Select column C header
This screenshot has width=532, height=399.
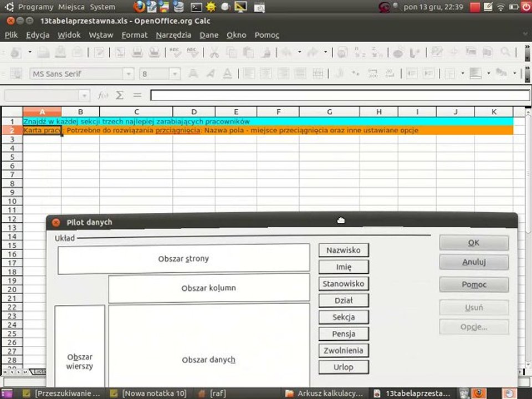(x=136, y=111)
